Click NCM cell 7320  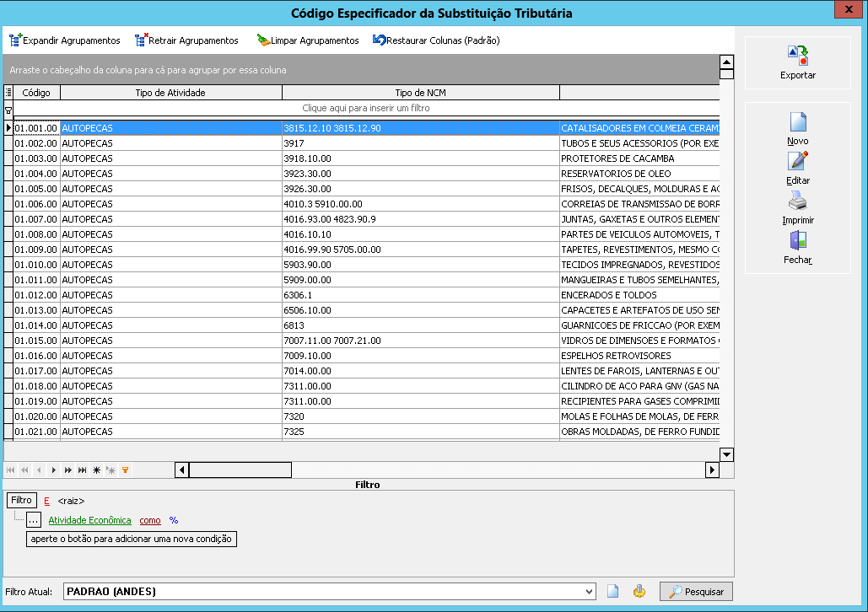coord(421,416)
